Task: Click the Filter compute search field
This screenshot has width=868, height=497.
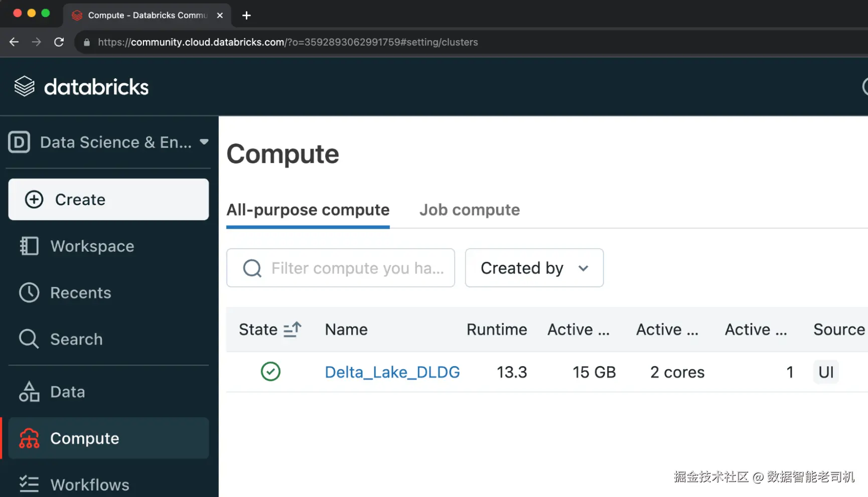Action: pos(356,268)
